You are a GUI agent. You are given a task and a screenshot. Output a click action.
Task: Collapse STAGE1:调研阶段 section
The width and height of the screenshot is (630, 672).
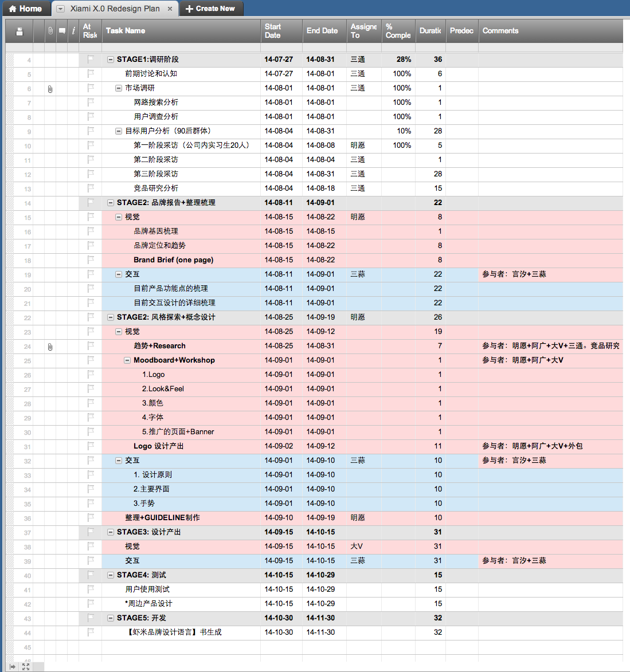pos(110,60)
